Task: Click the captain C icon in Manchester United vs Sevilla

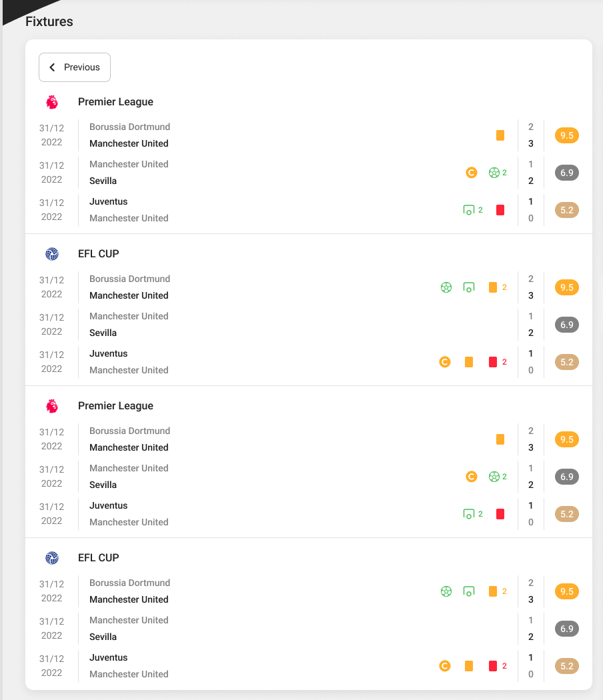Action: click(472, 172)
